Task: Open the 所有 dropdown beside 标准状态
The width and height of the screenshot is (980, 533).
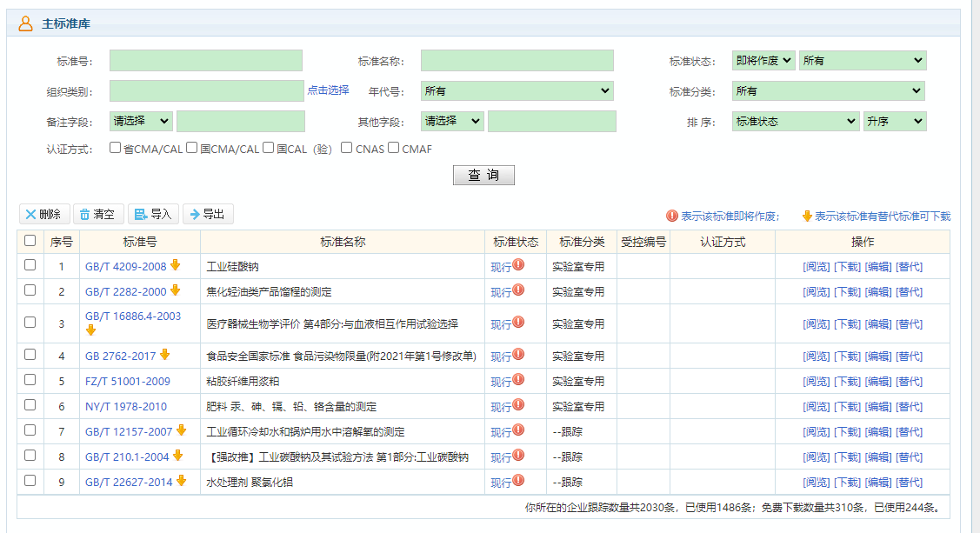Action: (863, 61)
